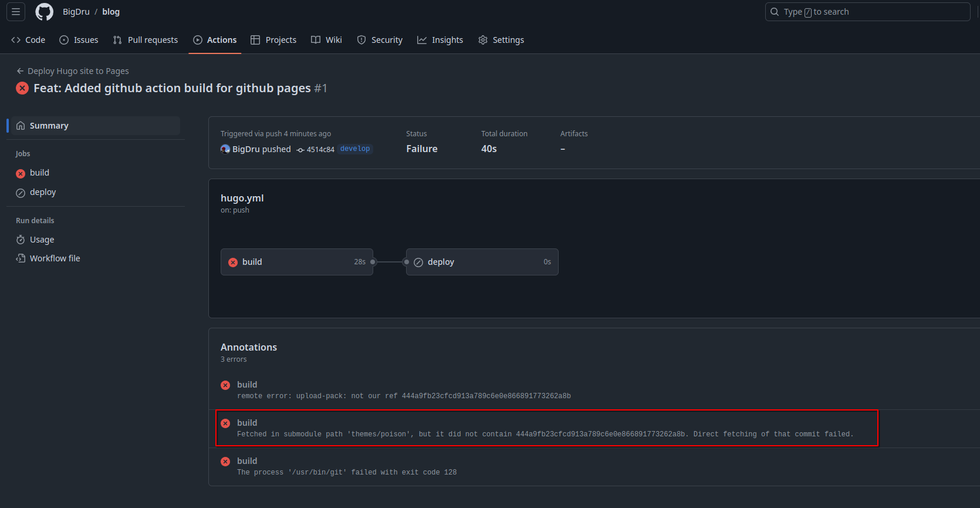Viewport: 980px width, 508px height.
Task: Focus the Type to search field
Action: (x=867, y=12)
